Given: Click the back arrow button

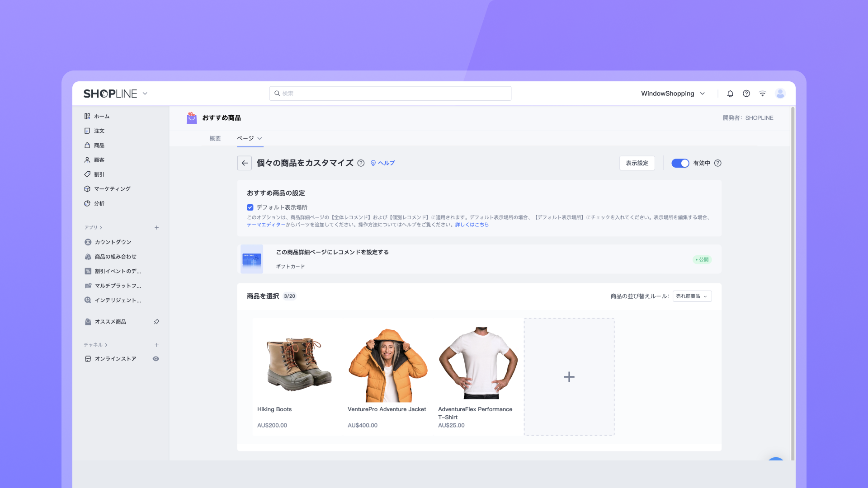Looking at the screenshot, I should point(245,163).
